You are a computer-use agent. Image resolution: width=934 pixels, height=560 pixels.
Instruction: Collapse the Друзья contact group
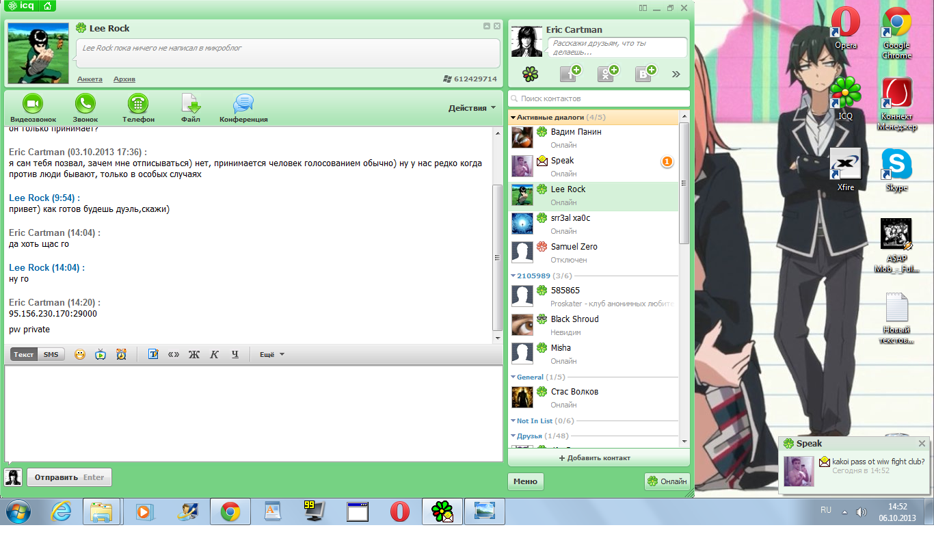513,436
